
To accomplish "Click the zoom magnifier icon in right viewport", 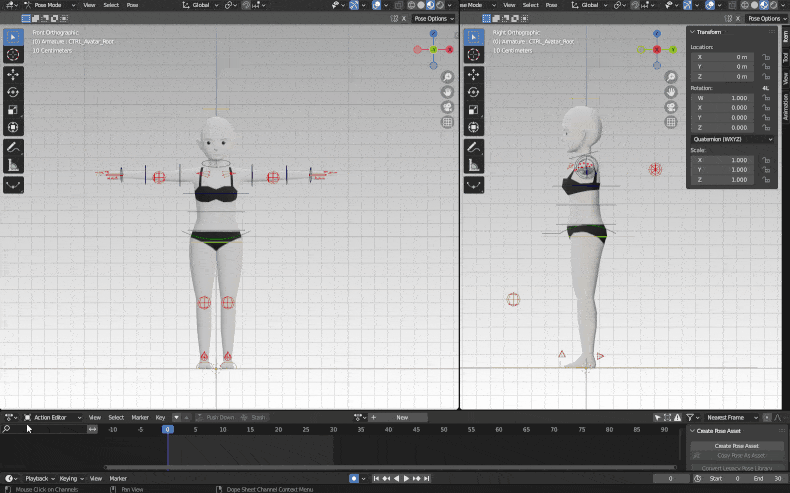I will pos(671,77).
